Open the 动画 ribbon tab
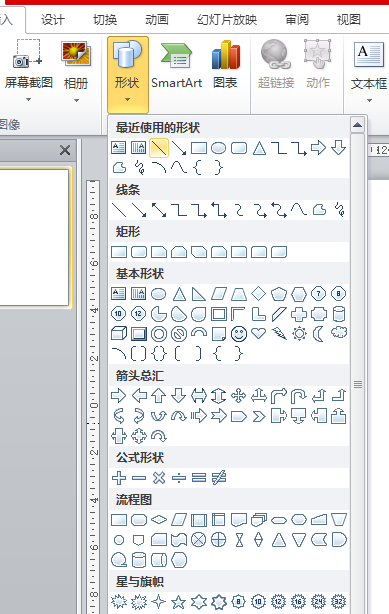The image size is (389, 614). click(157, 19)
